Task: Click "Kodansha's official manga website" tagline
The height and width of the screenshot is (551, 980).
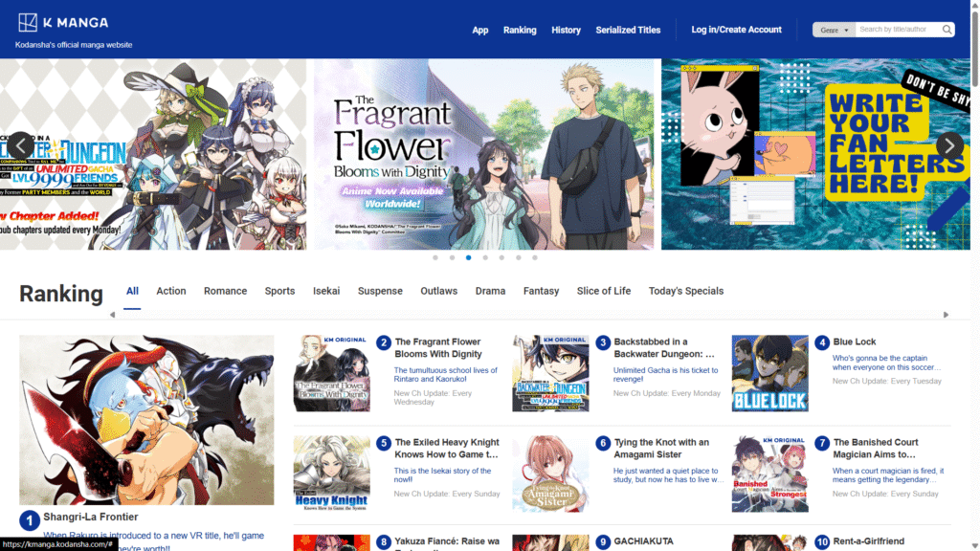Action: (x=74, y=45)
